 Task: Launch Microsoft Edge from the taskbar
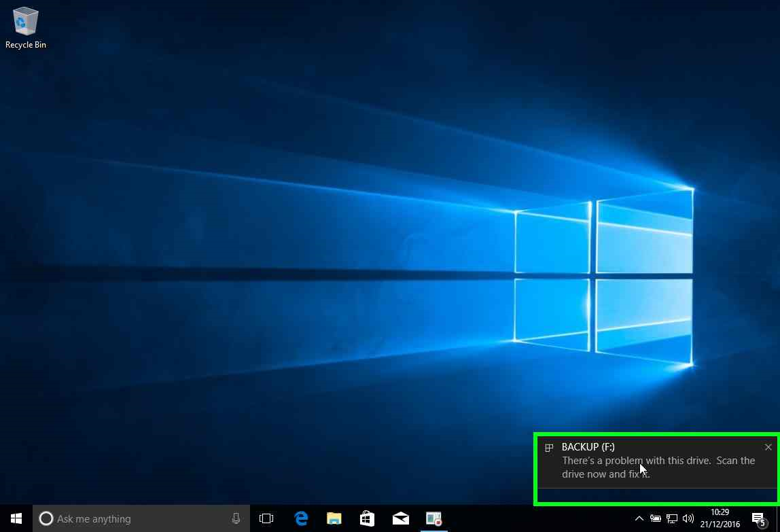tap(300, 518)
